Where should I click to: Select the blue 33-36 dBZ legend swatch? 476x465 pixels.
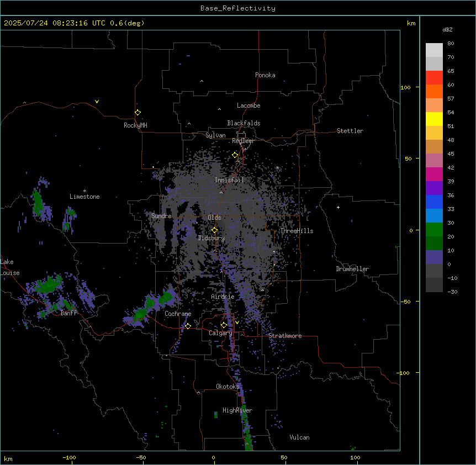(x=434, y=202)
